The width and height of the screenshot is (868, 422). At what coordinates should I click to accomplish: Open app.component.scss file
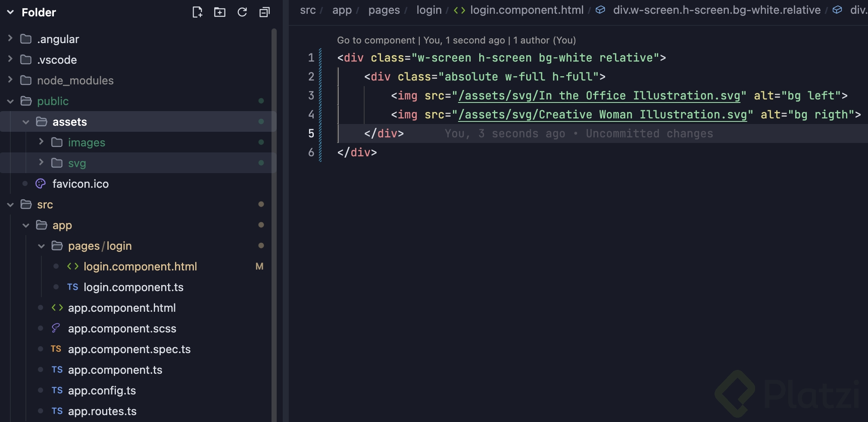point(122,329)
